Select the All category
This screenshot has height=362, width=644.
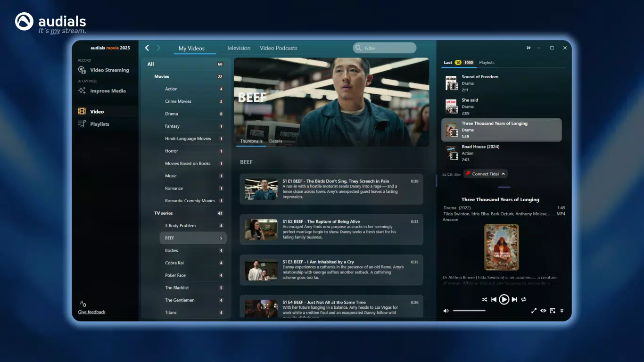pos(185,64)
